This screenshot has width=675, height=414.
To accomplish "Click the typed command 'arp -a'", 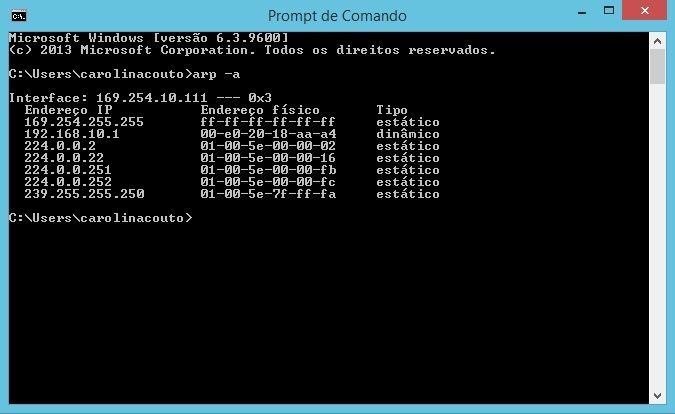I will (217, 74).
